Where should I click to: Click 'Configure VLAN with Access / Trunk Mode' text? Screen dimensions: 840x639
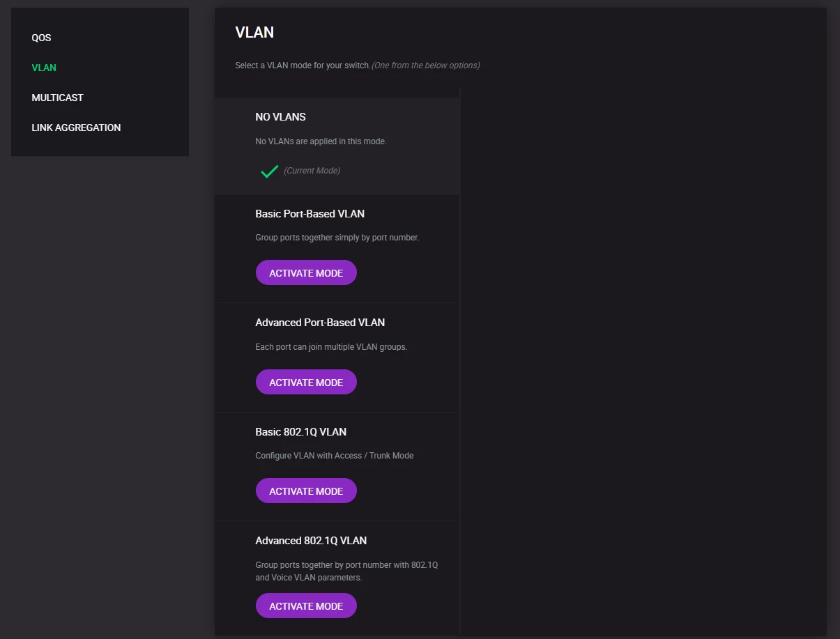click(335, 456)
